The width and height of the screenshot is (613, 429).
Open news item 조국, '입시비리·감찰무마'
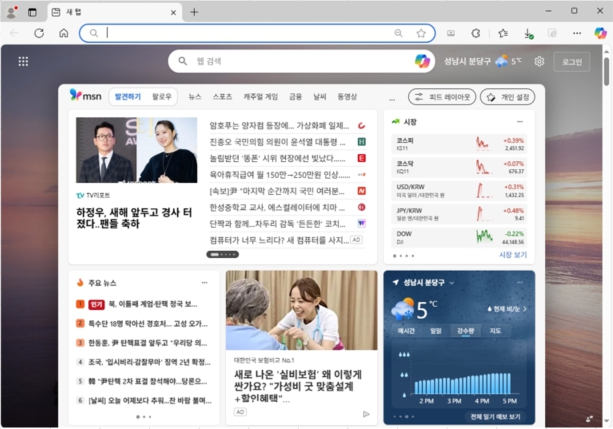pos(149,362)
